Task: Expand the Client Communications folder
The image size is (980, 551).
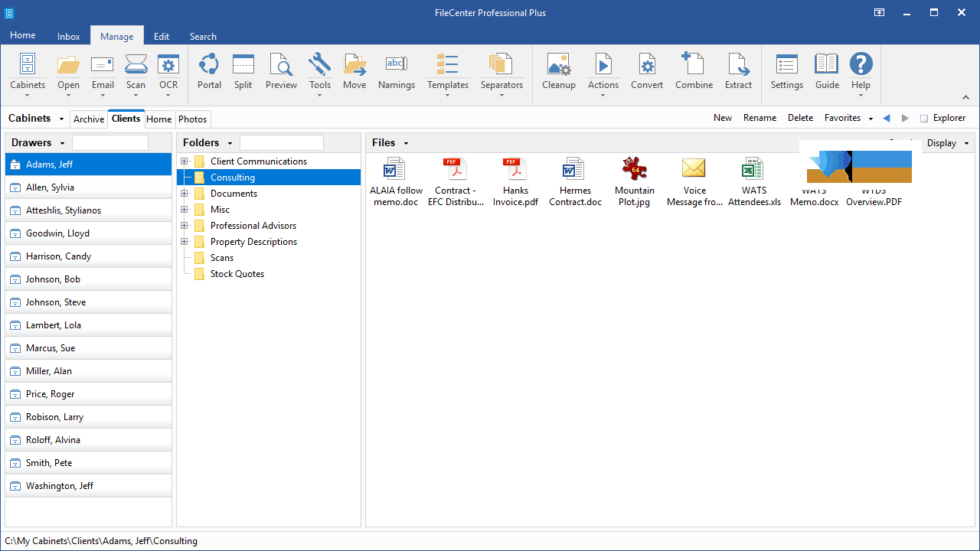Action: tap(184, 161)
